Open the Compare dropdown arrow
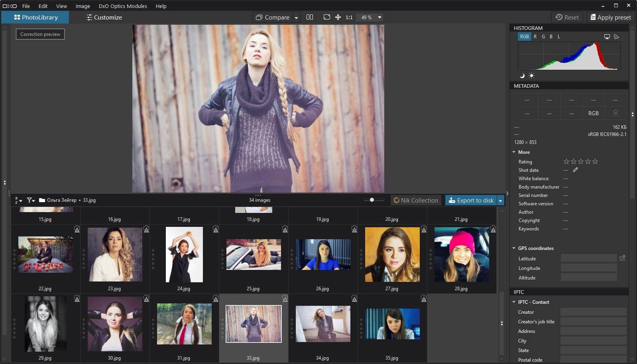Viewport: 637px width, 364px height. point(296,18)
